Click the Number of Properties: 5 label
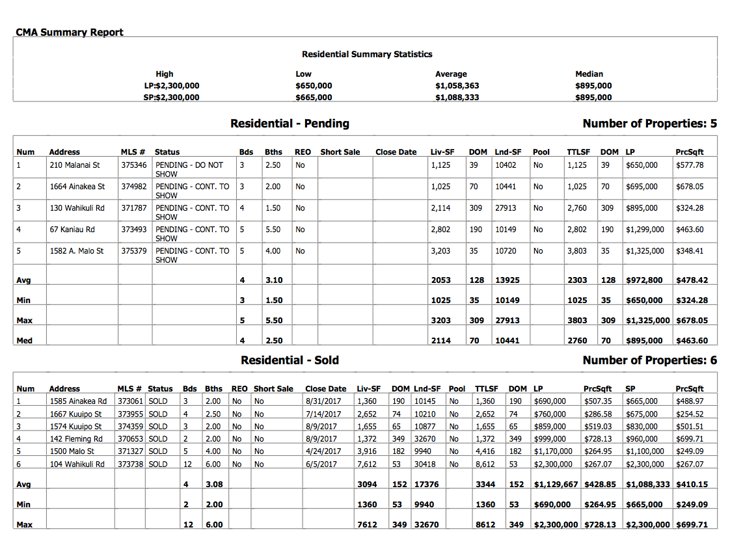The height and width of the screenshot is (560, 730). [649, 124]
